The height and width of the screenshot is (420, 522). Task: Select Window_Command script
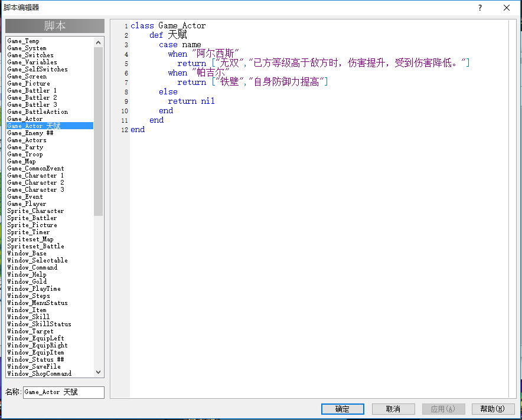pos(50,267)
